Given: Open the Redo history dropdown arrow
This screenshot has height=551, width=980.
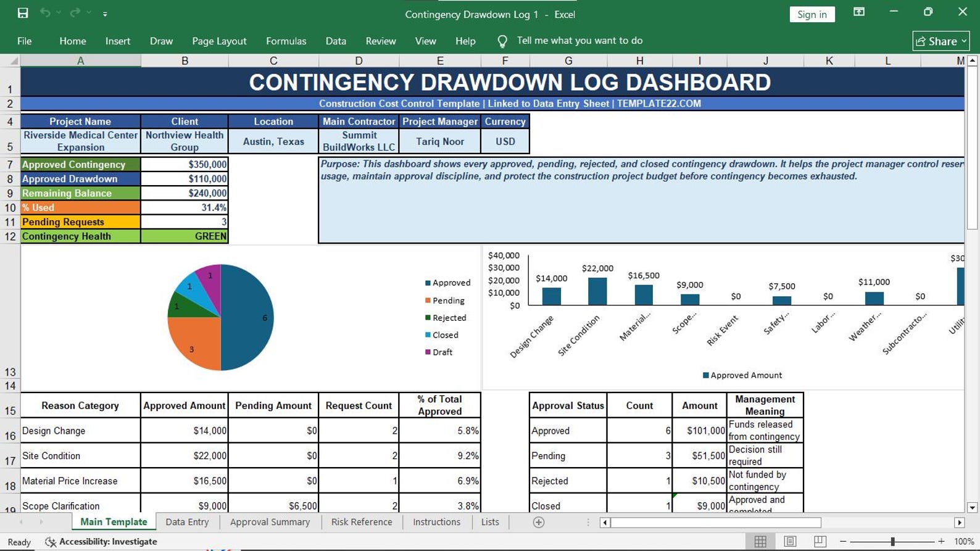Looking at the screenshot, I should point(89,13).
